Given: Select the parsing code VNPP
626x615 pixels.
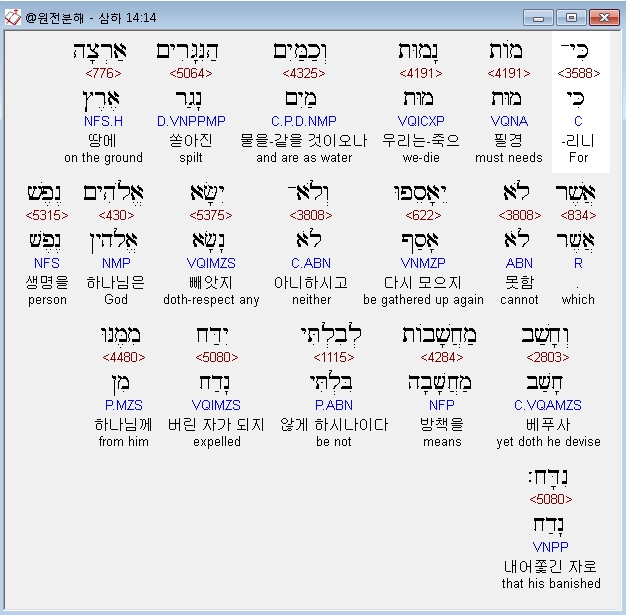Looking at the screenshot, I should [x=551, y=547].
